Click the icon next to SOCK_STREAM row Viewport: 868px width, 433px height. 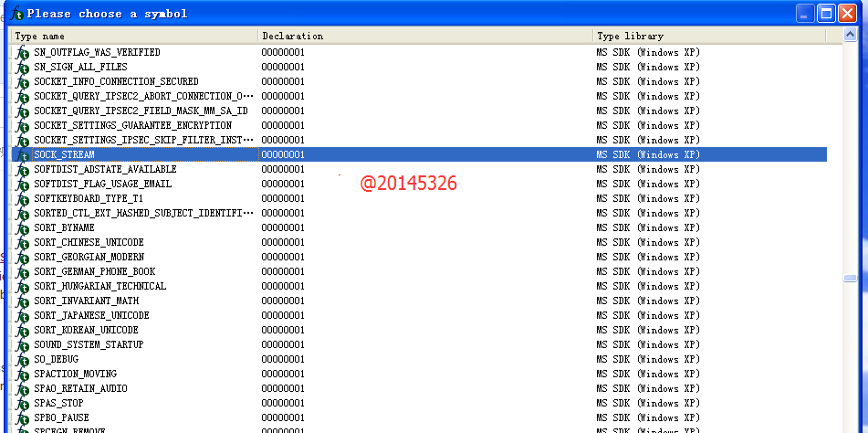(x=22, y=155)
